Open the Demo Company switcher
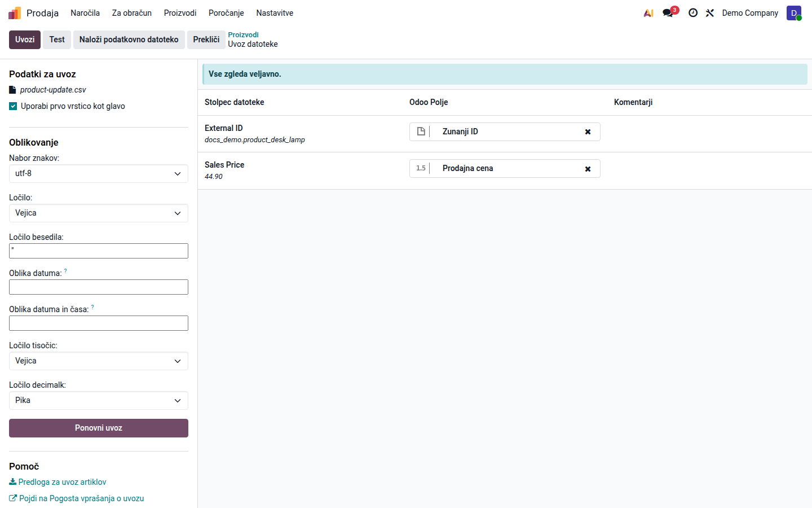The image size is (812, 508). tap(750, 13)
